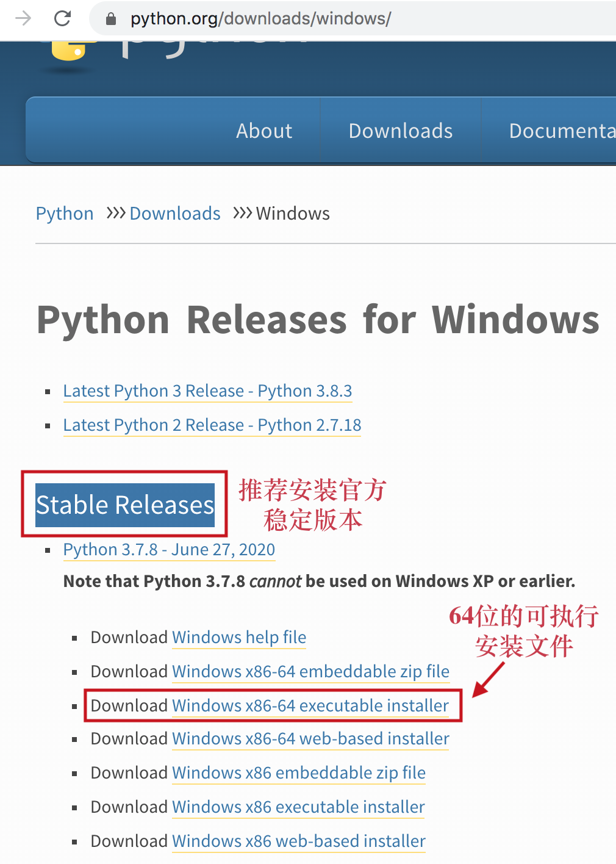
Task: Click the Downloads breadcrumb link
Action: coord(174,214)
